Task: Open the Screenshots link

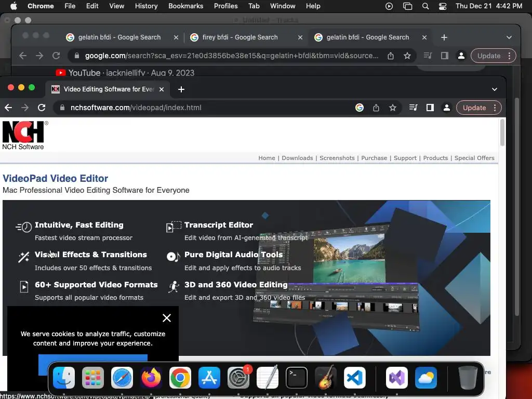Action: [337, 158]
